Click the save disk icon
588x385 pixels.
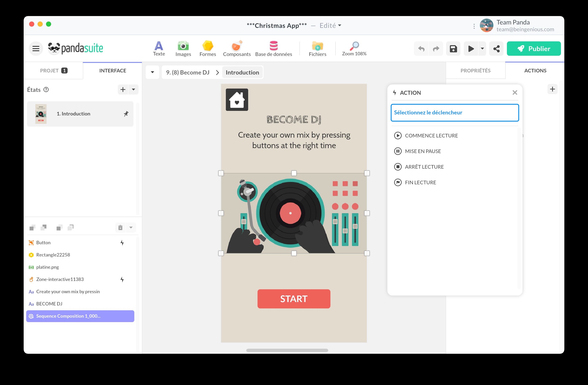[x=453, y=49]
